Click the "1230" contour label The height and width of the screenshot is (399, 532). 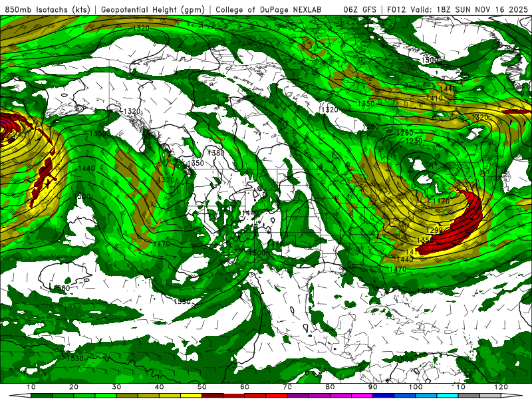pos(414,141)
